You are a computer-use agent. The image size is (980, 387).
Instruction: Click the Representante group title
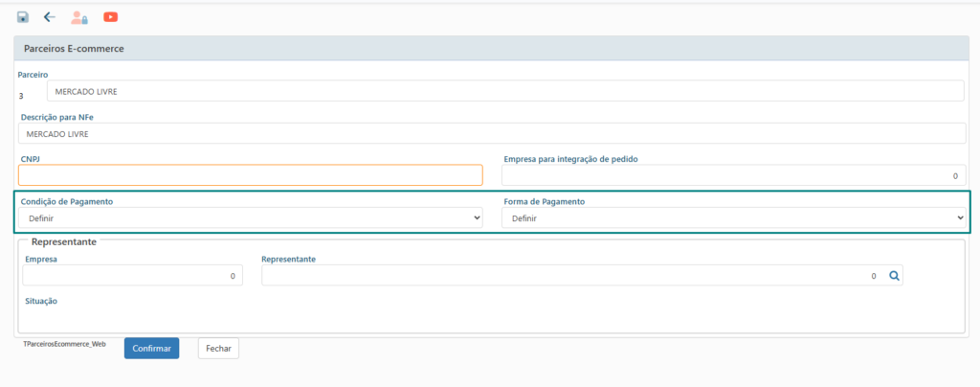point(63,242)
